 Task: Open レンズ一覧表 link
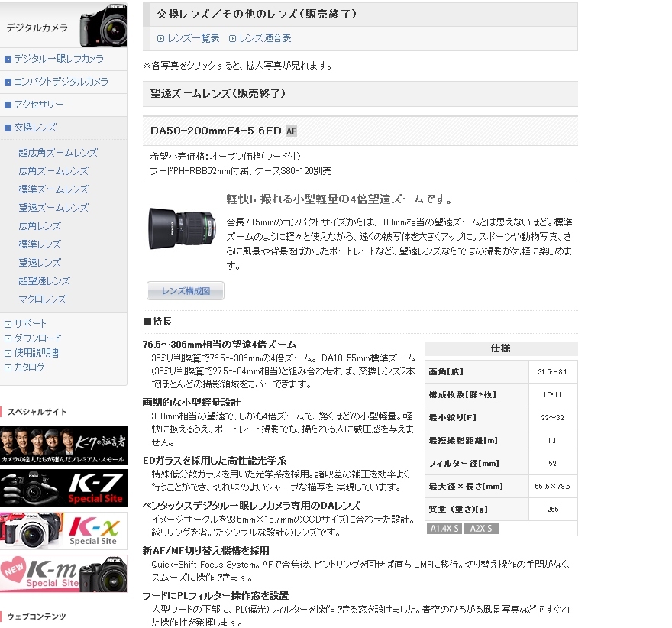193,38
